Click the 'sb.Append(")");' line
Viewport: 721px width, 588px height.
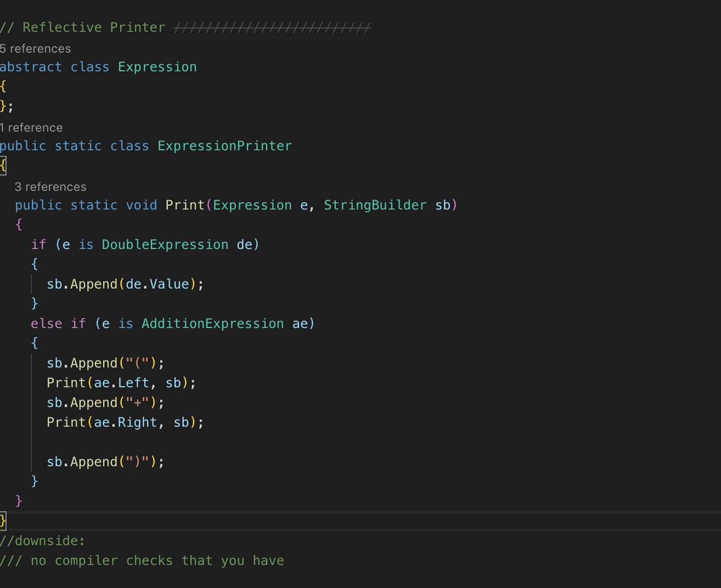click(105, 462)
